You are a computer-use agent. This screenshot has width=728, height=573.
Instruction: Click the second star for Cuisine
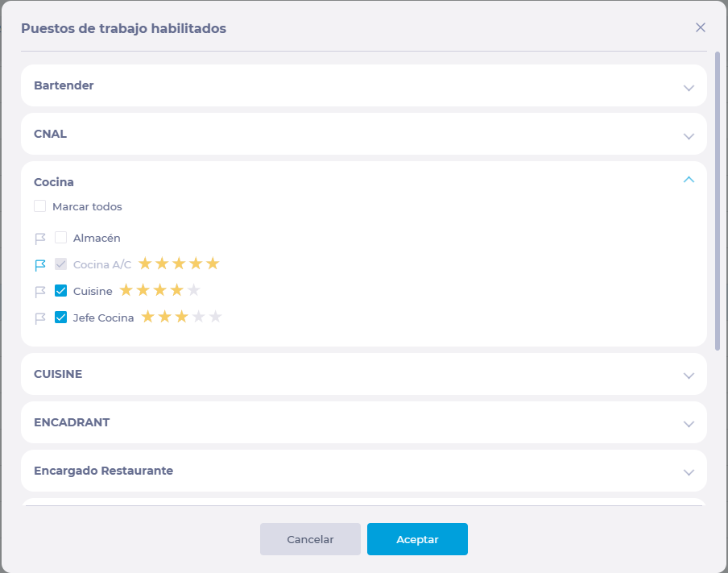pos(143,291)
